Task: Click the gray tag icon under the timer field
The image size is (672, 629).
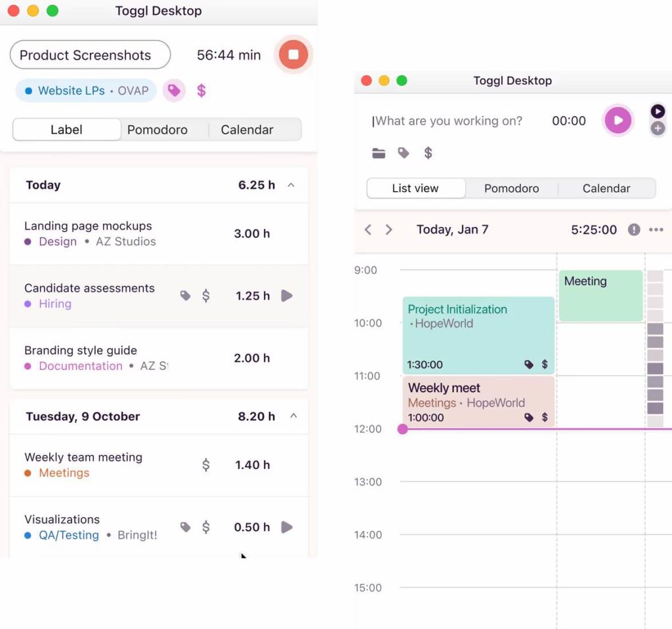Action: pos(404,153)
